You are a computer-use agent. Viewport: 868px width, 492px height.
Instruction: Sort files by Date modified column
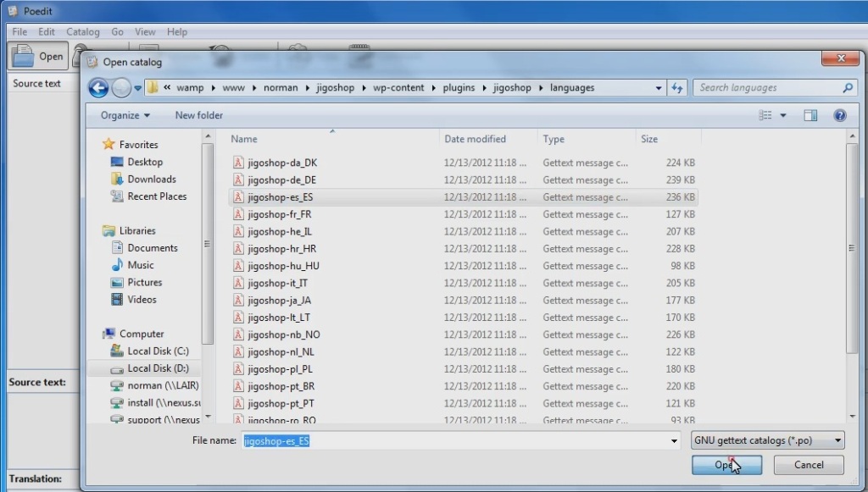[475, 139]
